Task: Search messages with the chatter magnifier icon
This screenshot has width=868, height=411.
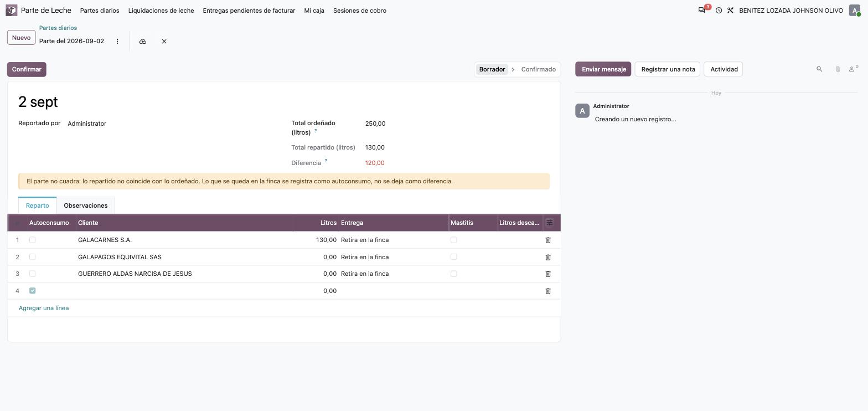Action: pos(819,69)
